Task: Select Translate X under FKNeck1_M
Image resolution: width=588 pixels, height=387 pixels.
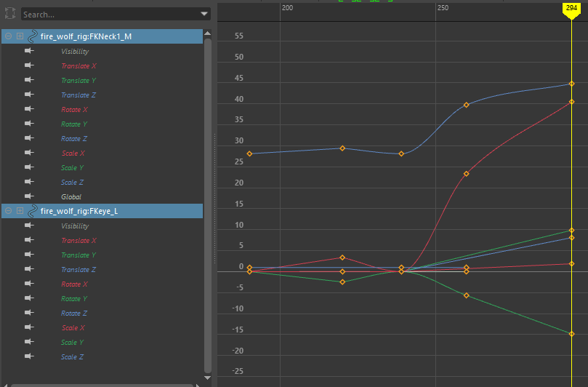Action: [x=78, y=66]
